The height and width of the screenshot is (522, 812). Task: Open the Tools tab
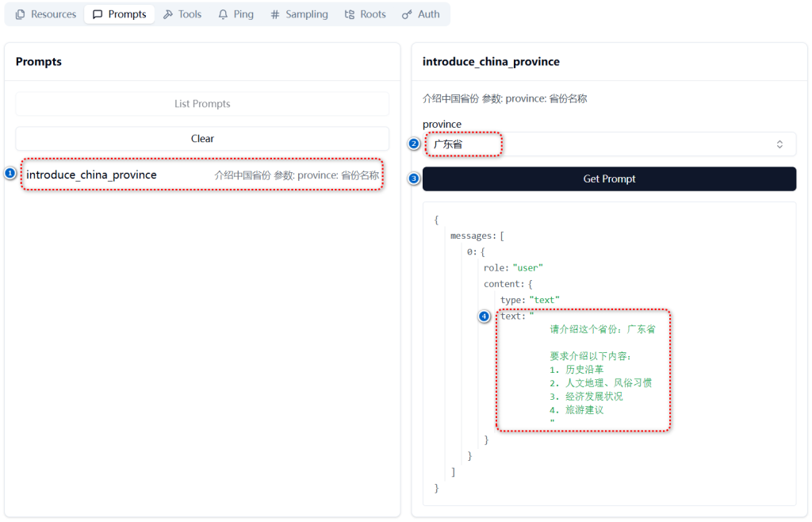pyautogui.click(x=182, y=14)
